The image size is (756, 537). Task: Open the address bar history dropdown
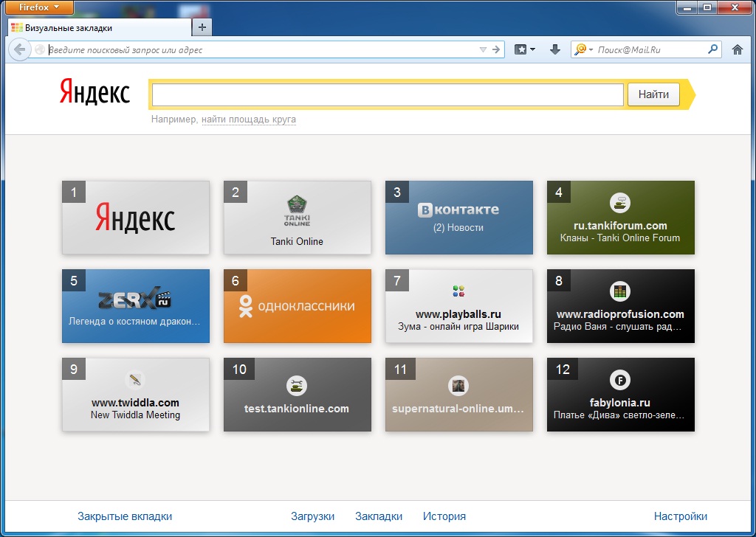[x=483, y=49]
